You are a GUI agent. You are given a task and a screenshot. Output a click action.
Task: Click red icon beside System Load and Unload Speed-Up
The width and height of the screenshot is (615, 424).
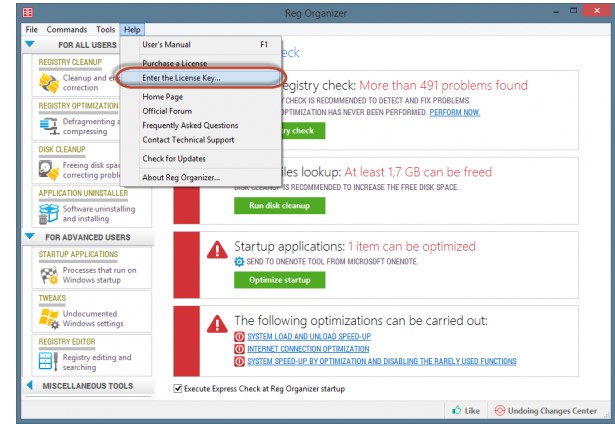239,337
